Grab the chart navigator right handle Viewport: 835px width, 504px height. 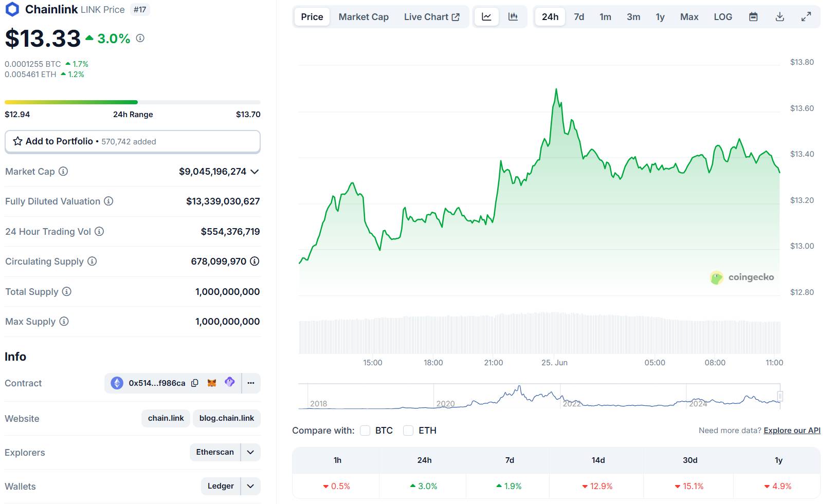[780, 396]
